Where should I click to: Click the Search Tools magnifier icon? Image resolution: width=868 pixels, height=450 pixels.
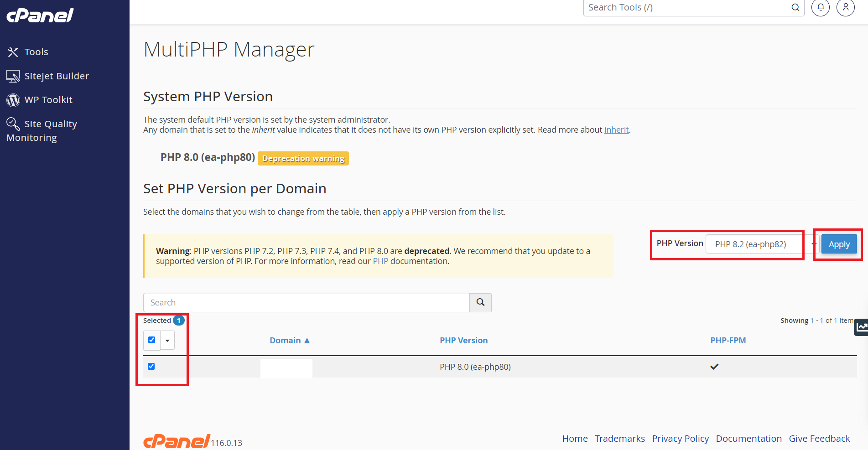pyautogui.click(x=795, y=7)
